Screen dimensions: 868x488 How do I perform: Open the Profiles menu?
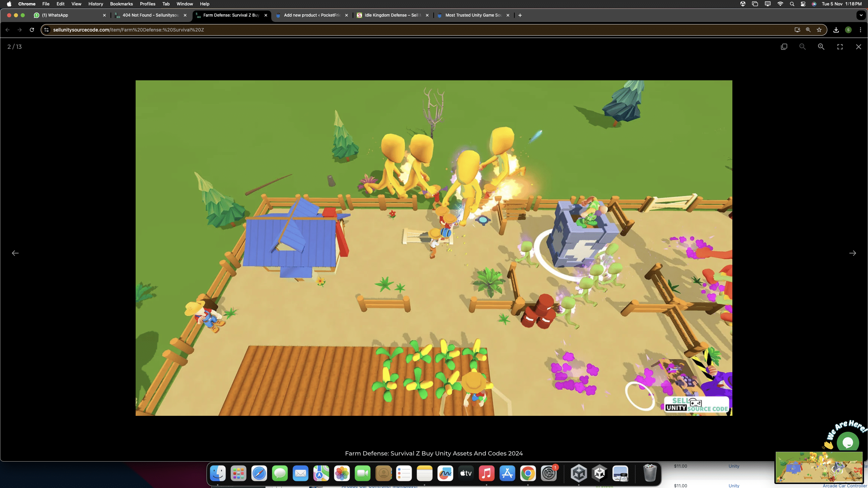(x=147, y=4)
